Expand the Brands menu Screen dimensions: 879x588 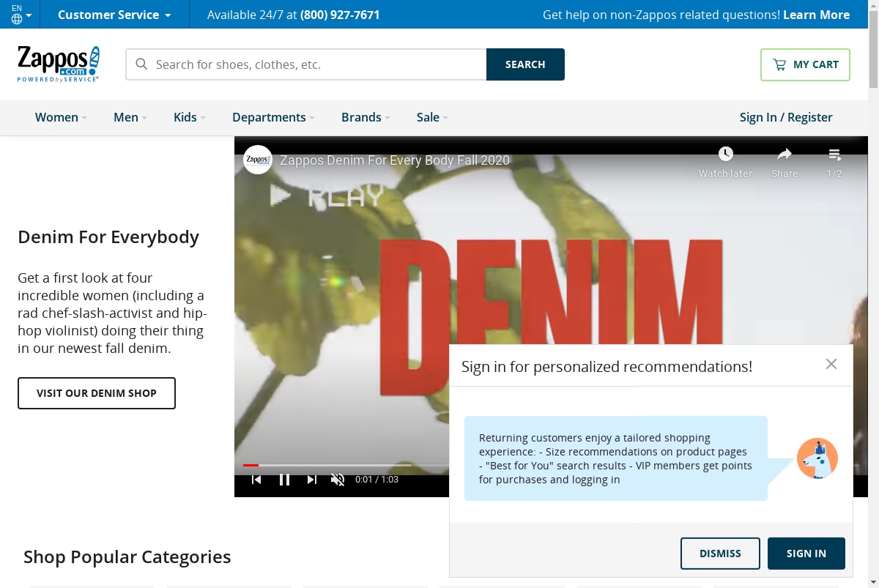366,117
